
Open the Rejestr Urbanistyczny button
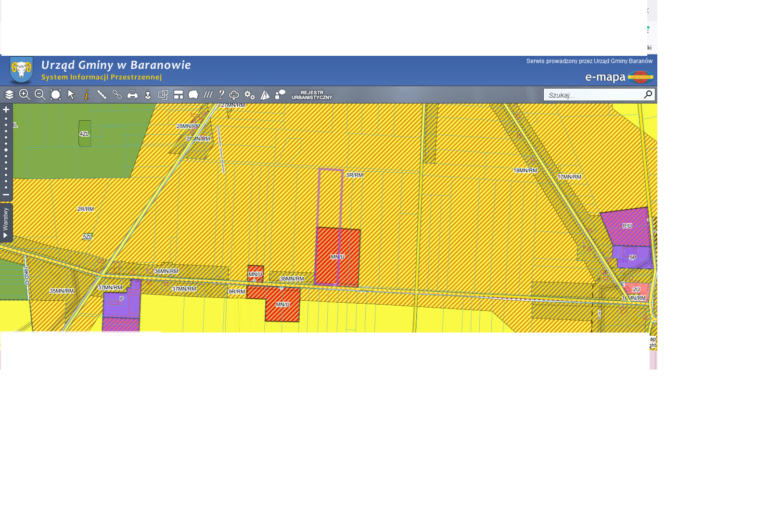[x=311, y=96]
